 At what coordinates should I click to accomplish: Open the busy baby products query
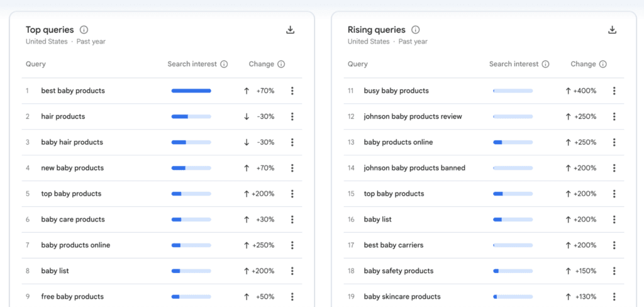pos(396,91)
